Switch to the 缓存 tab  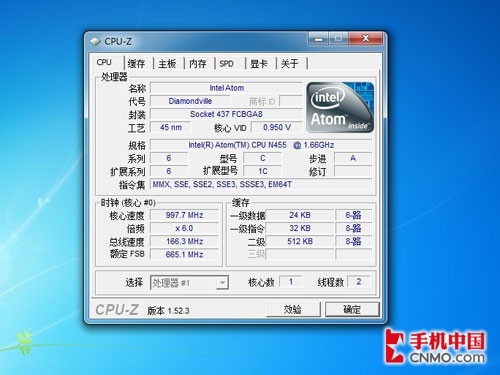(x=136, y=63)
